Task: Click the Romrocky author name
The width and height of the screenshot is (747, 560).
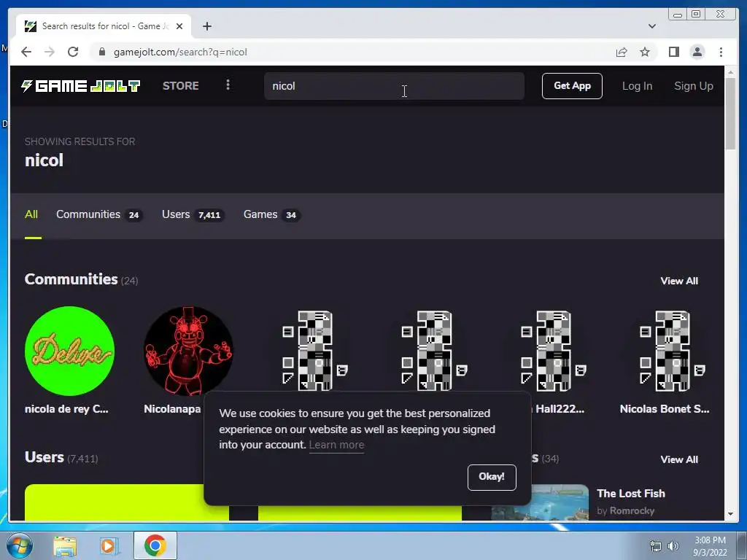Action: point(632,510)
